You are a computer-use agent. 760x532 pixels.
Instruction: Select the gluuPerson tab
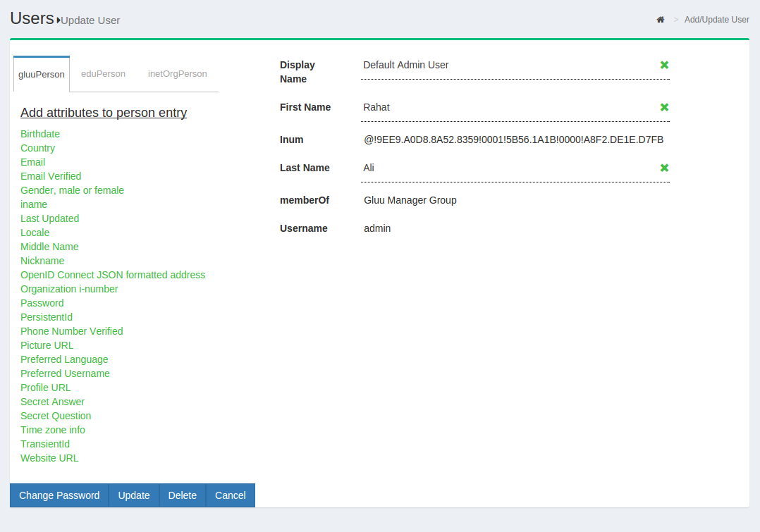(x=41, y=73)
